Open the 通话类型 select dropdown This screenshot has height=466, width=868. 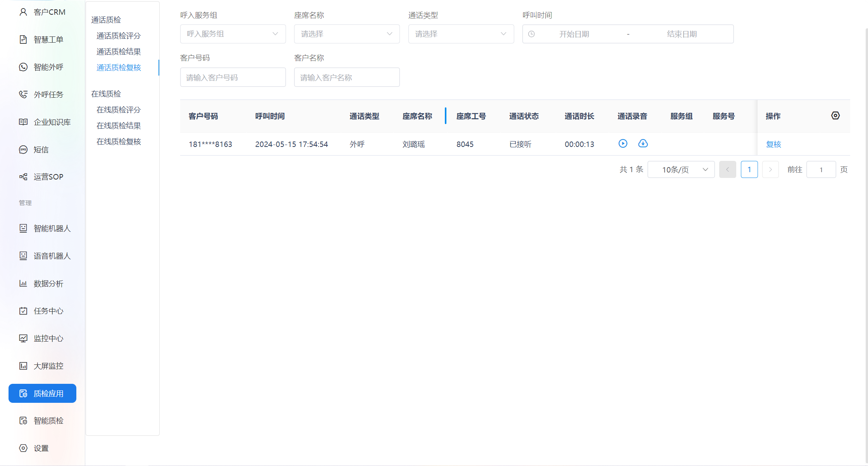pyautogui.click(x=461, y=34)
